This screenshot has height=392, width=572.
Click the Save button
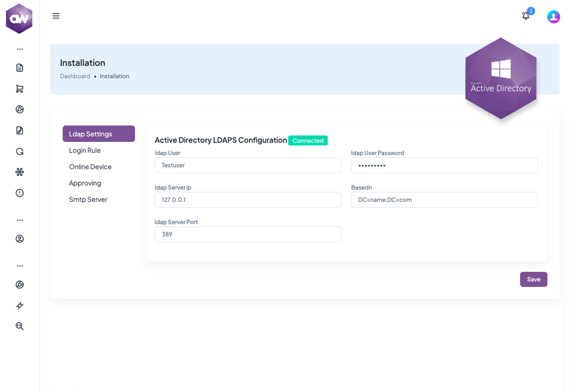click(533, 279)
